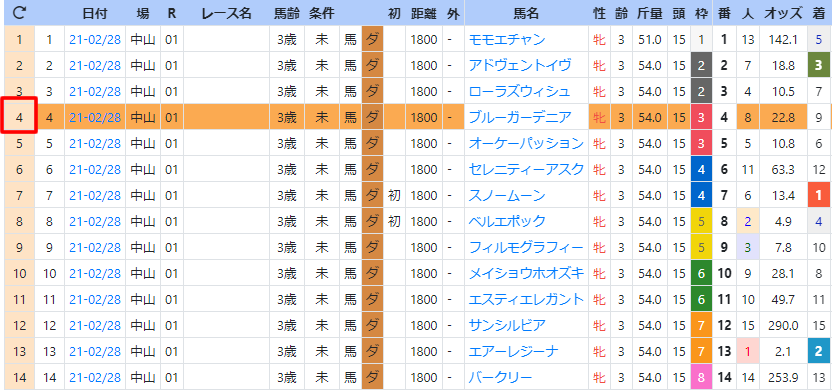Sort by the 枠 column header
Viewport: 832px width, 390px height.
click(x=701, y=13)
